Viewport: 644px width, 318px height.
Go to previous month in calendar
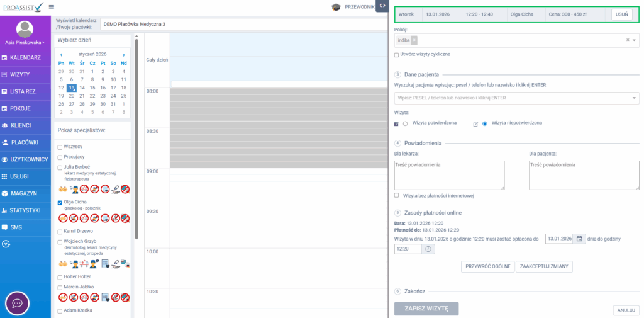(61, 54)
